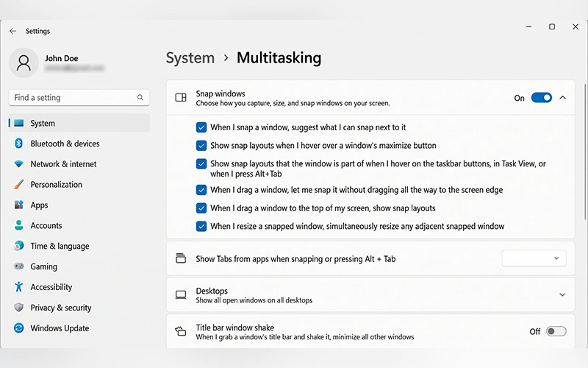588x368 pixels.
Task: Open Accessibility settings
Action: pyautogui.click(x=79, y=287)
